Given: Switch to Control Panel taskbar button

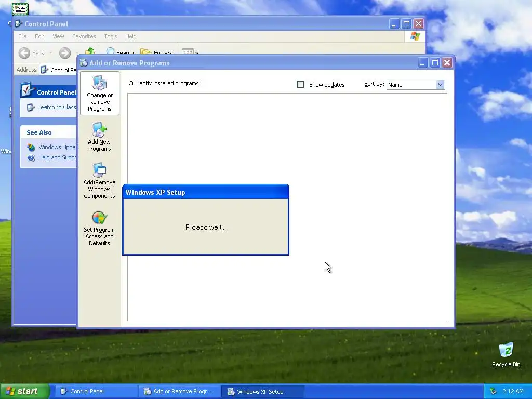Looking at the screenshot, I should 96,391.
